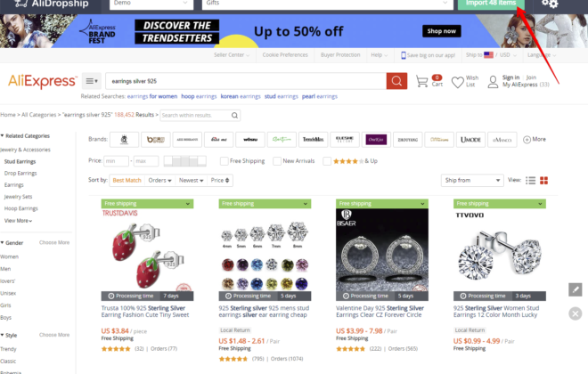This screenshot has width=588, height=374.
Task: Click the minimum price input field
Action: point(116,161)
